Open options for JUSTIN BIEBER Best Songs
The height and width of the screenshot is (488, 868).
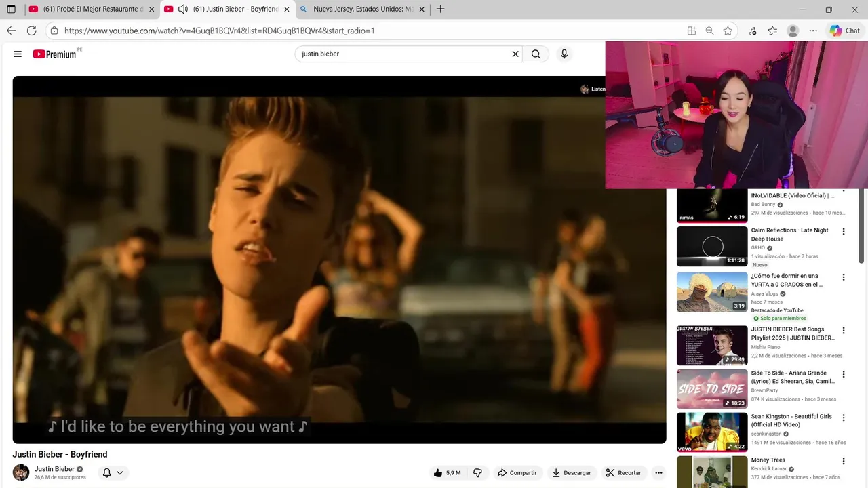(x=844, y=331)
